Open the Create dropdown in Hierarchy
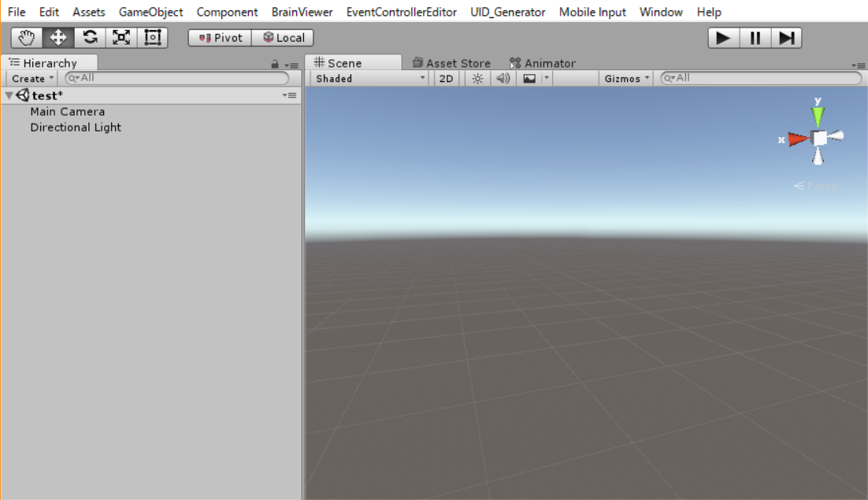 32,79
